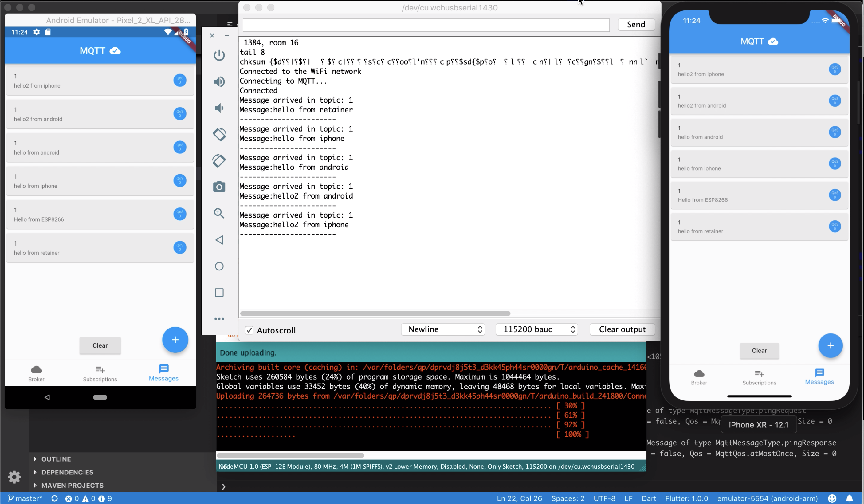Screen dimensions: 864x504
Task: Click the emulator volume up icon
Action: pyautogui.click(x=219, y=82)
